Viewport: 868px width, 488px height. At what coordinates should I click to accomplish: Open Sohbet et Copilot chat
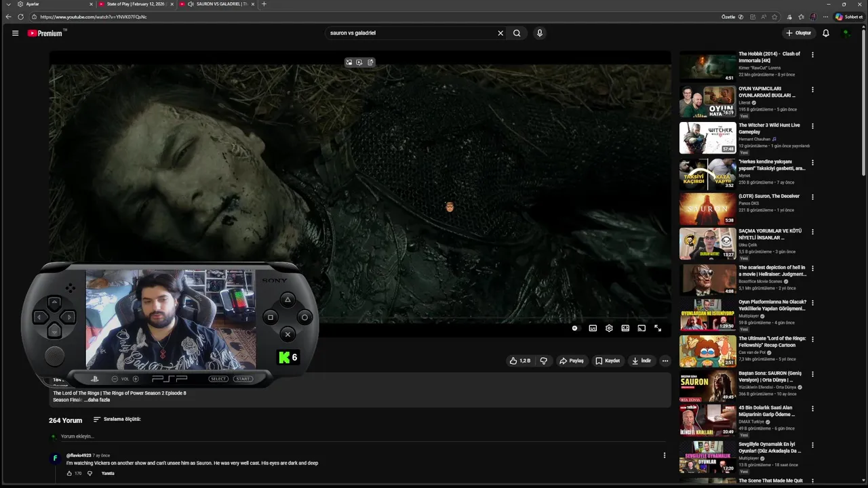coord(849,17)
